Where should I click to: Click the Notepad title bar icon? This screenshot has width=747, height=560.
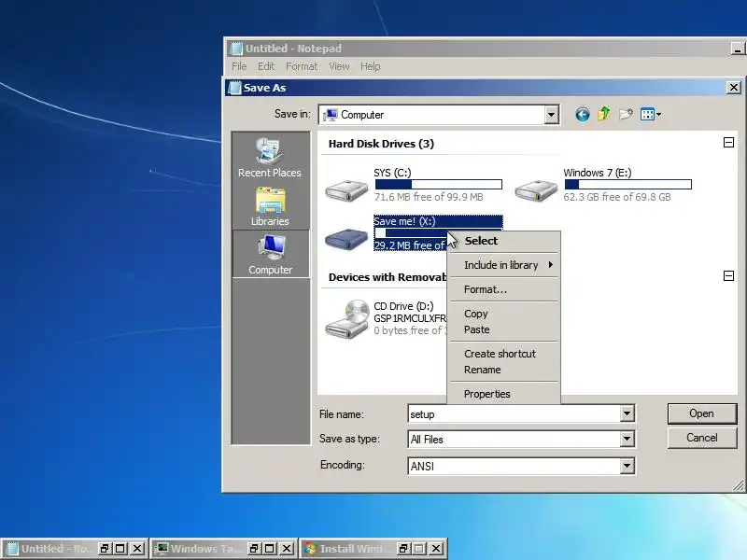coord(236,49)
